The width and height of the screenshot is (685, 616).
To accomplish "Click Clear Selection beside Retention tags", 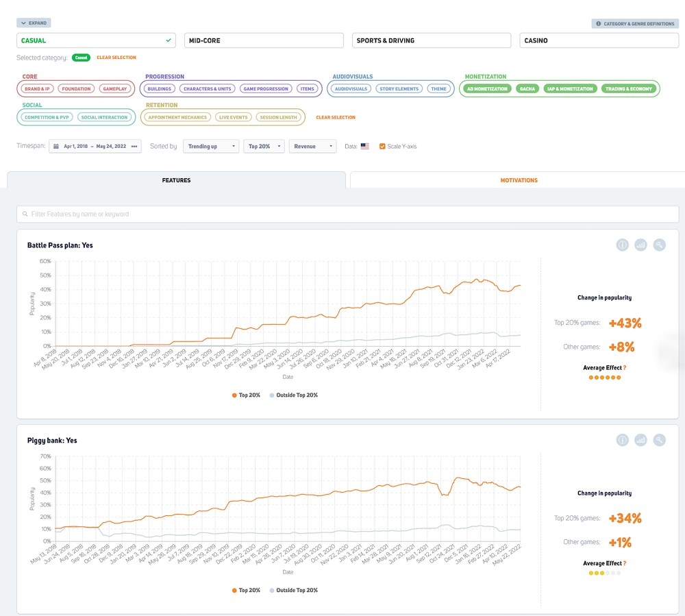I will pos(336,117).
